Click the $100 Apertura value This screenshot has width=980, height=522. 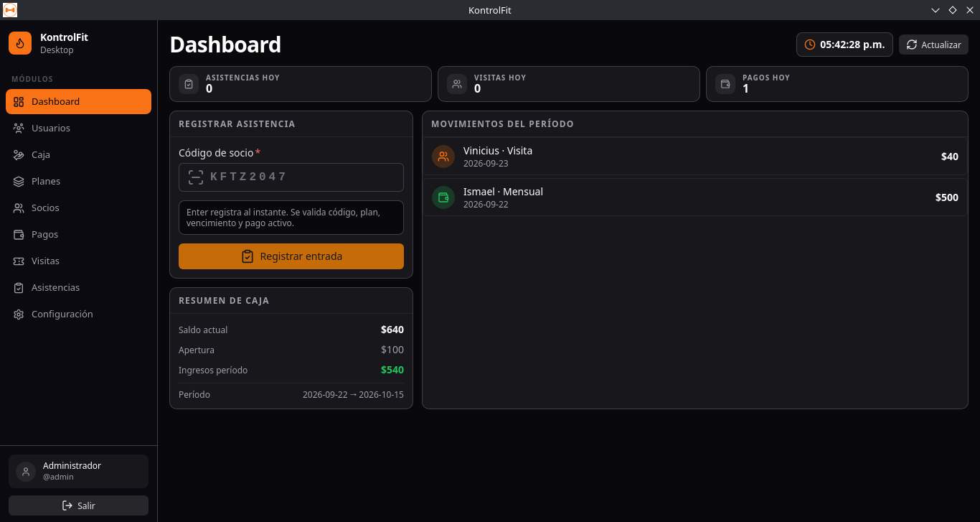tap(392, 350)
